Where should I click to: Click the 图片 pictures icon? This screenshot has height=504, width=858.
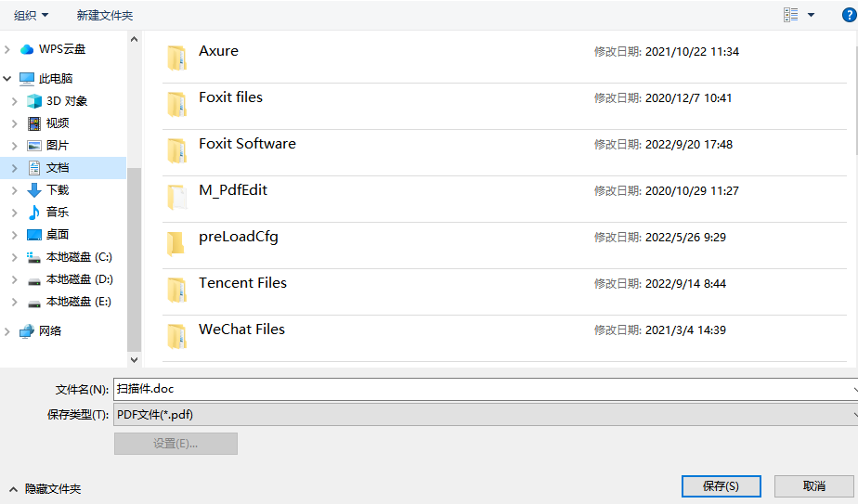point(34,146)
